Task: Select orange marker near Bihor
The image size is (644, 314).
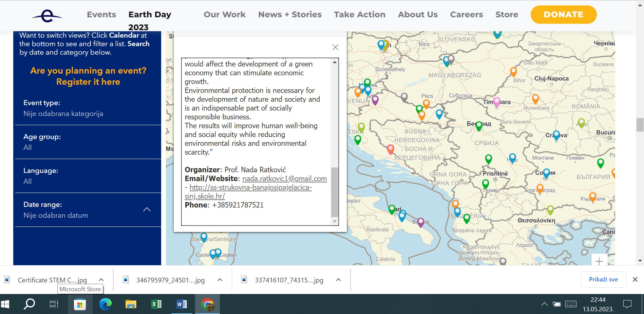Action: coord(513,72)
